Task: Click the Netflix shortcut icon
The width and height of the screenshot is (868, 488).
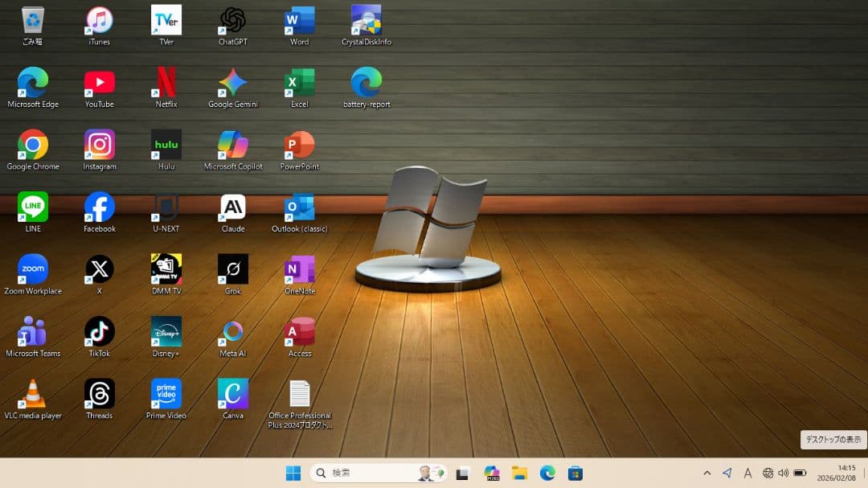Action: pos(166,83)
